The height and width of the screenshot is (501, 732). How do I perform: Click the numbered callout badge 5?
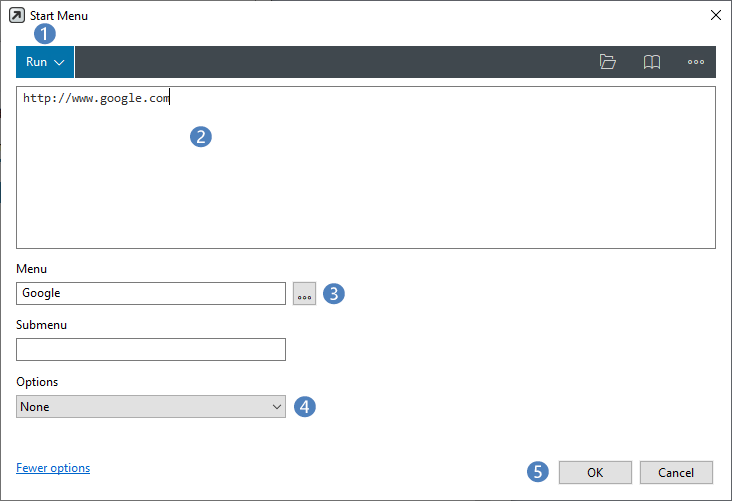[x=538, y=472]
